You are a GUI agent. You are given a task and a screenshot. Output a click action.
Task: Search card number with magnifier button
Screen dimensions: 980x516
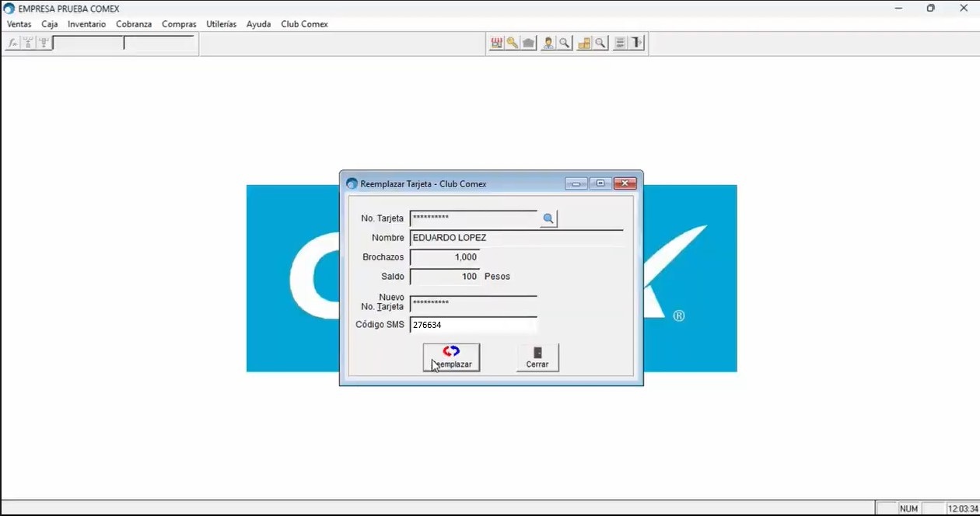coord(548,219)
